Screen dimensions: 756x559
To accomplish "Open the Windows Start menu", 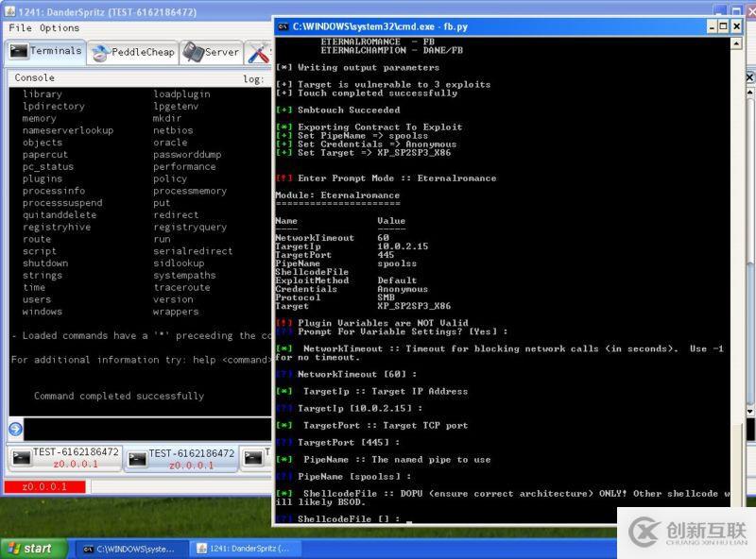I will pos(34,549).
